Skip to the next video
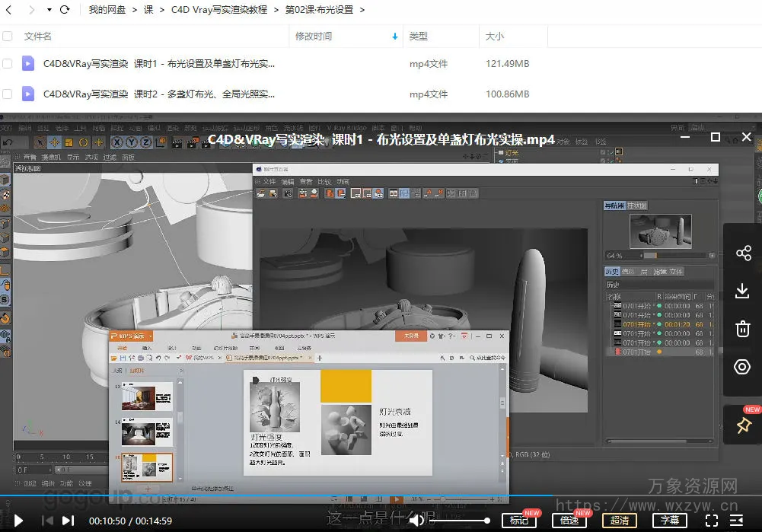 click(68, 521)
